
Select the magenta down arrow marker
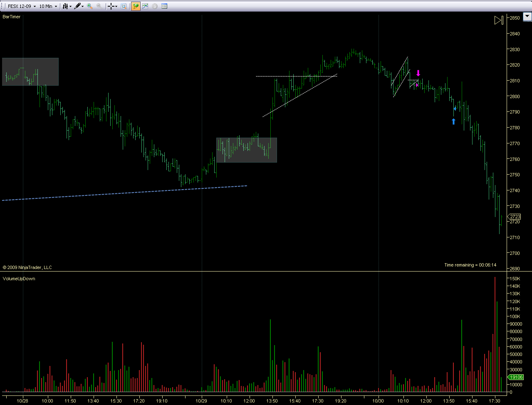click(x=418, y=73)
